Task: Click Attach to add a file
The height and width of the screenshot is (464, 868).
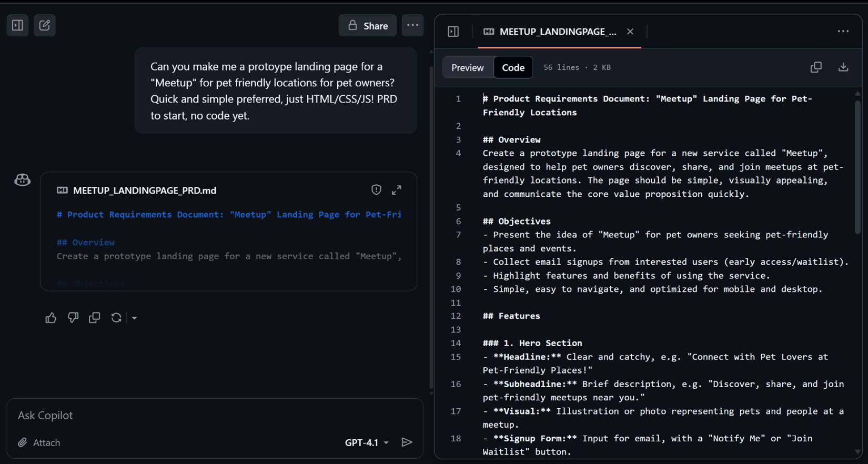Action: pos(39,442)
